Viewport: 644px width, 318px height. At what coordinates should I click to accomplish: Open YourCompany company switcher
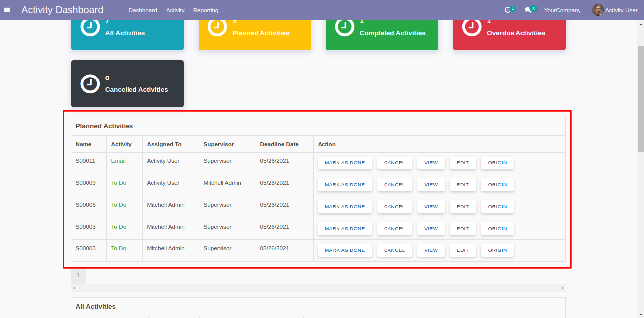(x=562, y=10)
